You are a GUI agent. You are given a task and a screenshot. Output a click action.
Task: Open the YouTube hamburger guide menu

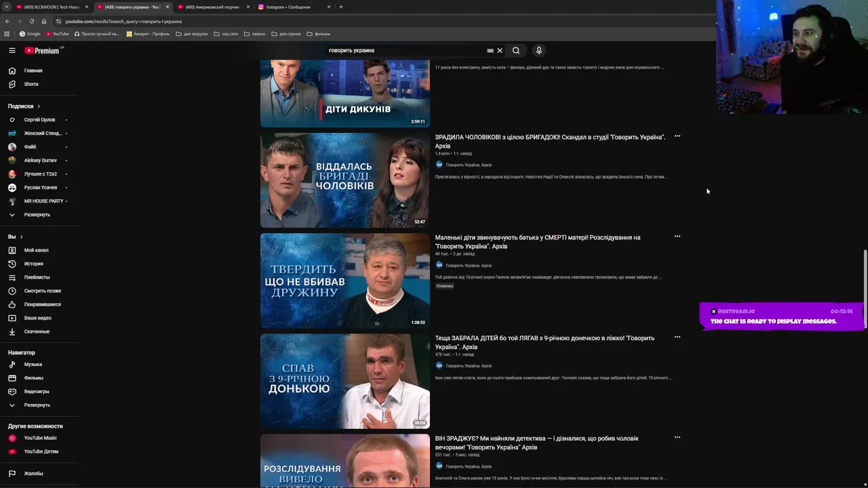coord(12,50)
